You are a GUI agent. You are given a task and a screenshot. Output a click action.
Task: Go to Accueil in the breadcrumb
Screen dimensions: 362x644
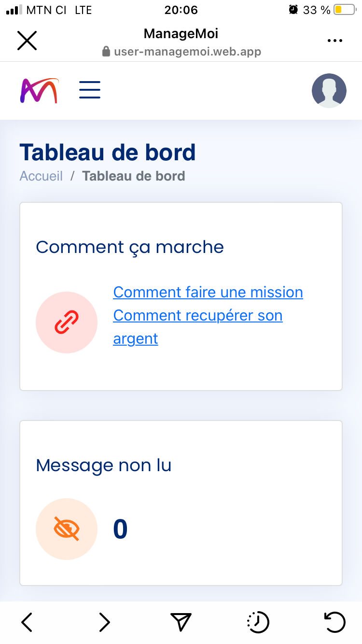(x=41, y=176)
